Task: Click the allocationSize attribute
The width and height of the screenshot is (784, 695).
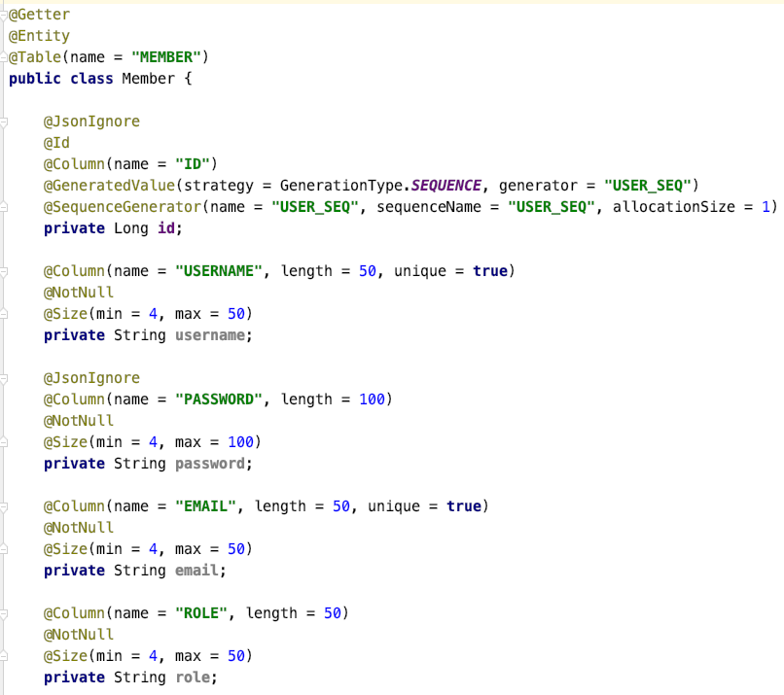Action: coord(674,207)
